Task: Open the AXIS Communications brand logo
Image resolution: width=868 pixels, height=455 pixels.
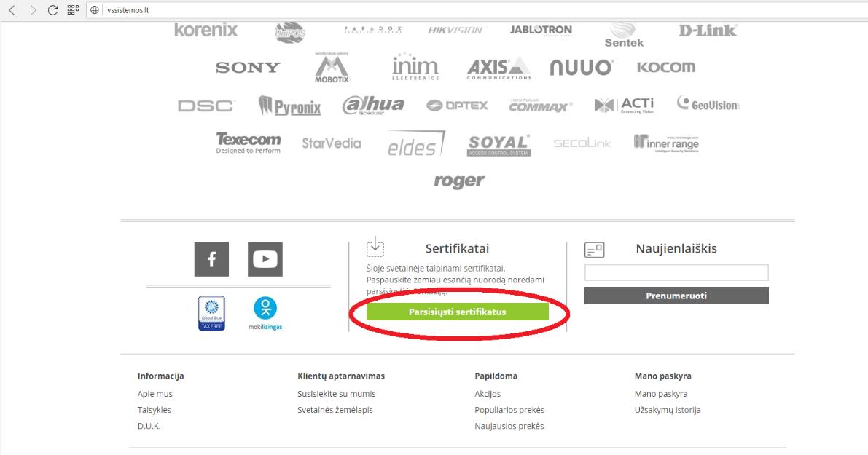Action: [x=498, y=68]
